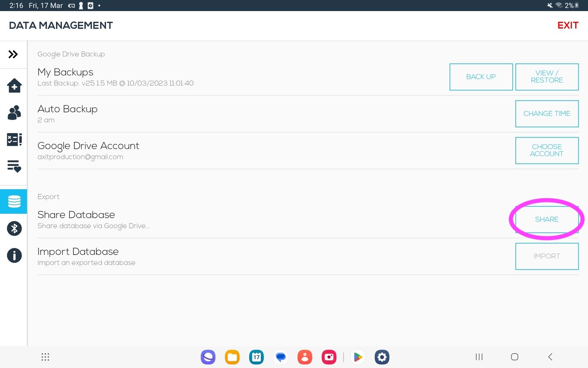
Task: Tap the CHANGE TIME button
Action: click(547, 114)
